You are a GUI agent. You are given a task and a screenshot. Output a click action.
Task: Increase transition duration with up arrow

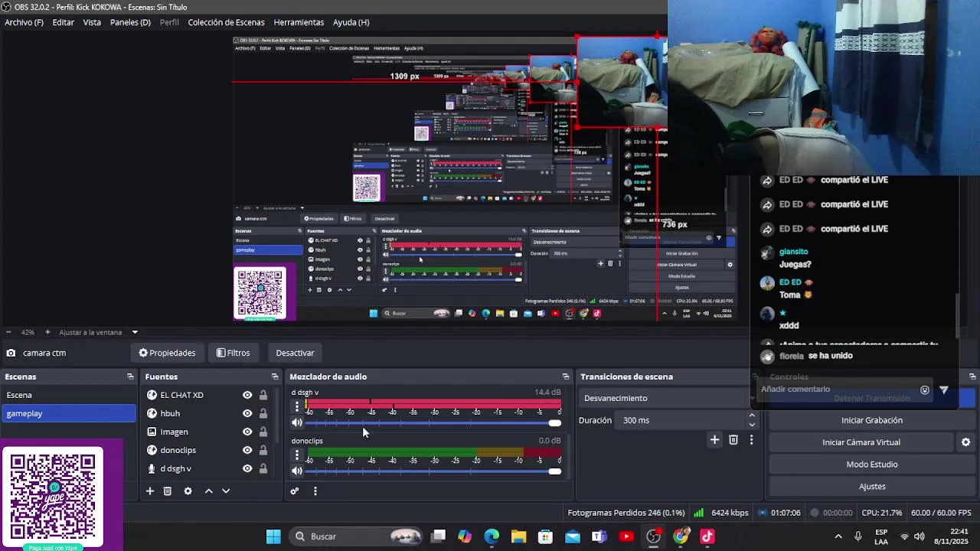click(752, 416)
